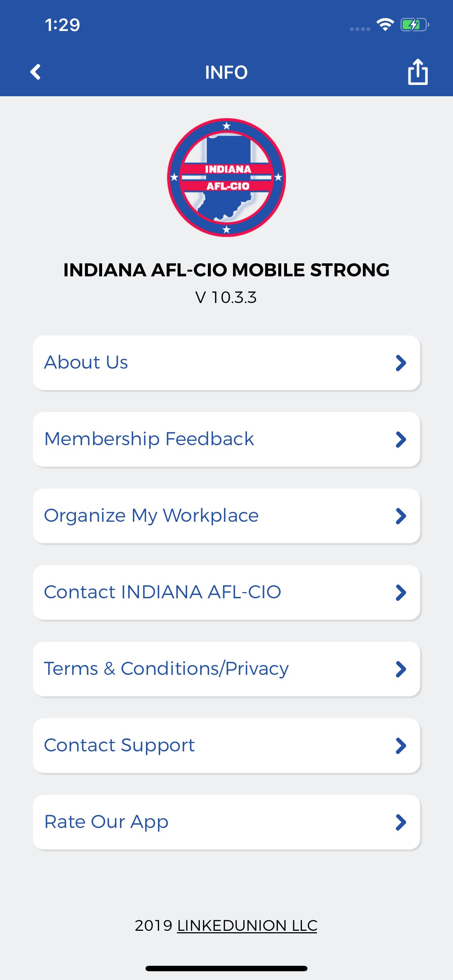Click the Wi-Fi status icon
This screenshot has height=980, width=453.
click(x=385, y=25)
